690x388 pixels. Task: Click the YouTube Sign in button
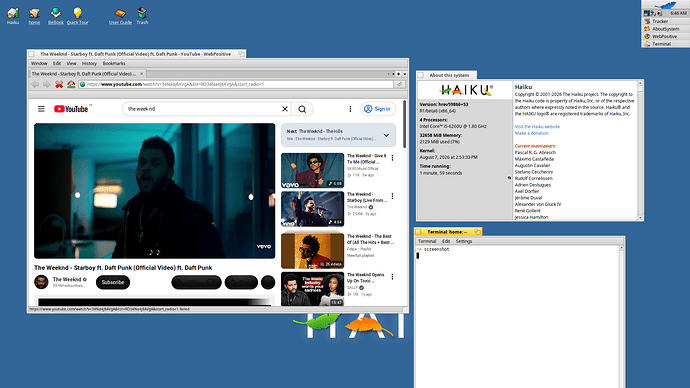click(x=378, y=109)
